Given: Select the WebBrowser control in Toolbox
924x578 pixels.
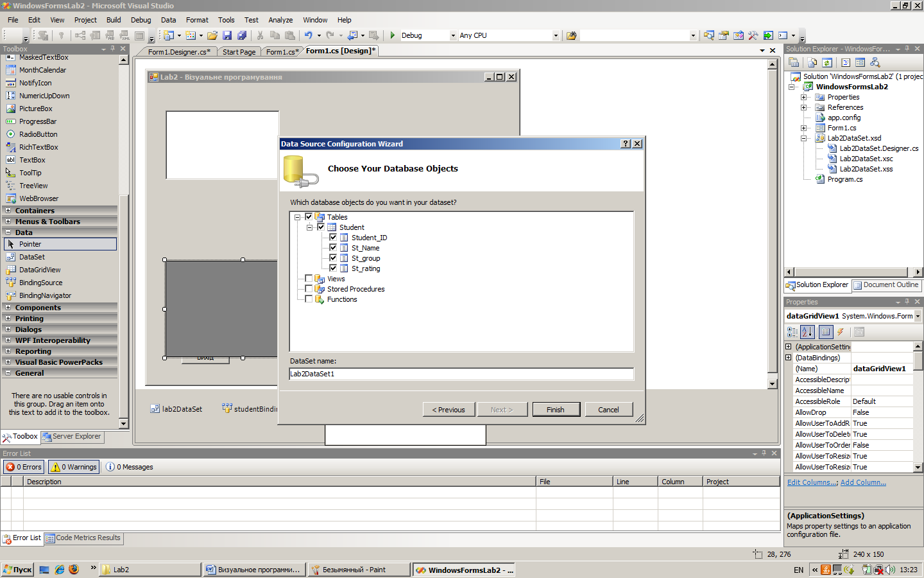Looking at the screenshot, I should [38, 198].
